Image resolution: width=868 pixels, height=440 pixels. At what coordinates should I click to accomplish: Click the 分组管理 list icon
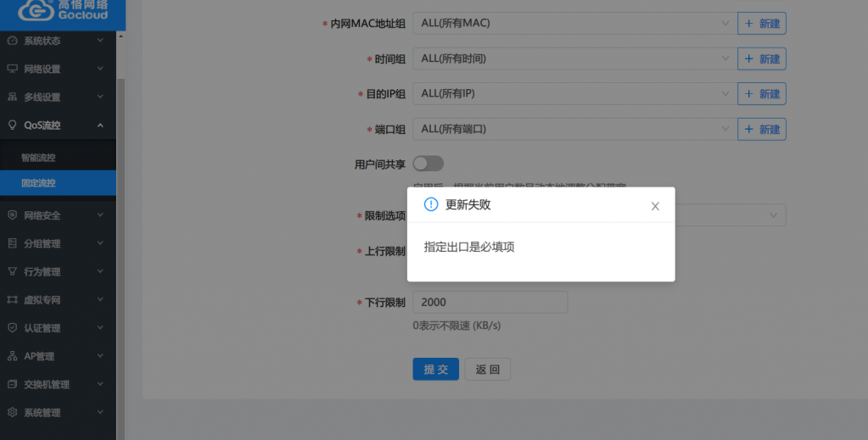[12, 243]
